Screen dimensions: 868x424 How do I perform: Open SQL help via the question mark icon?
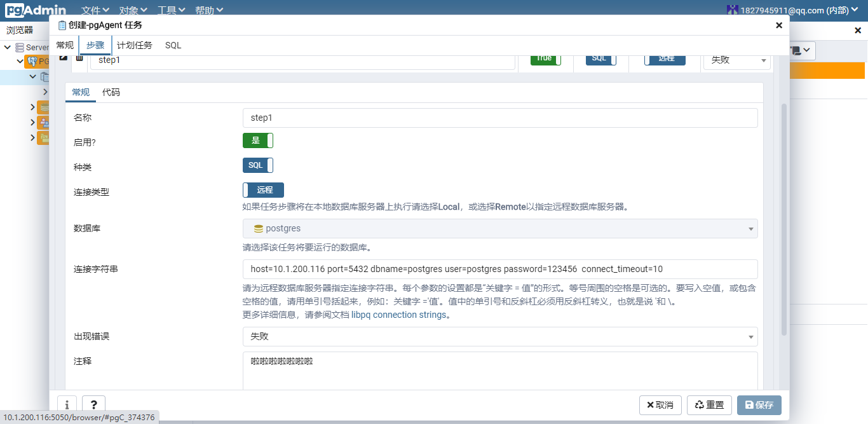click(93, 405)
